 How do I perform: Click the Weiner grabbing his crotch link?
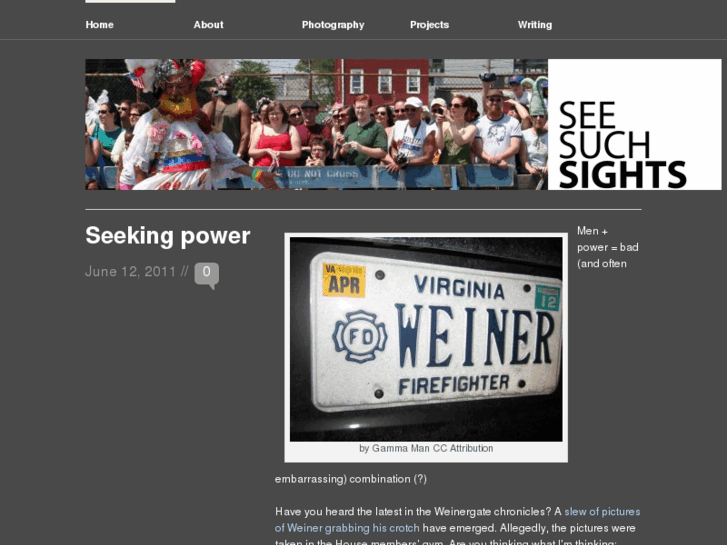tap(347, 528)
